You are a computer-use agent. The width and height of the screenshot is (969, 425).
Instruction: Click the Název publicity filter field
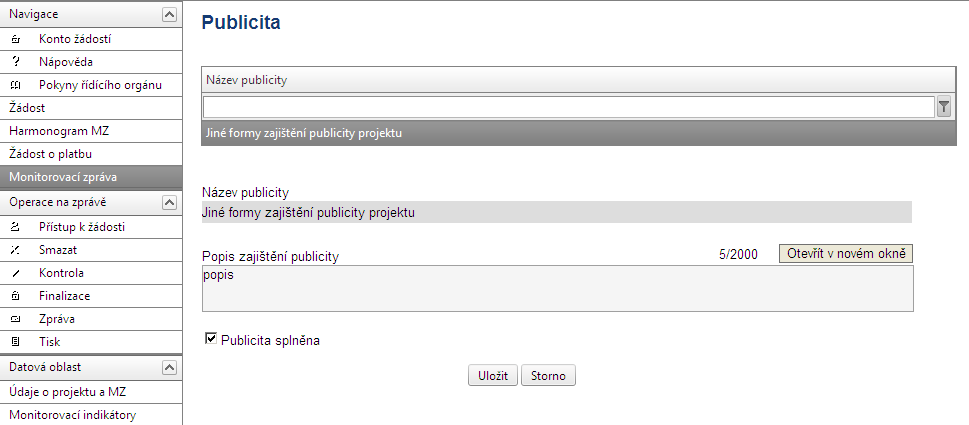click(x=569, y=107)
